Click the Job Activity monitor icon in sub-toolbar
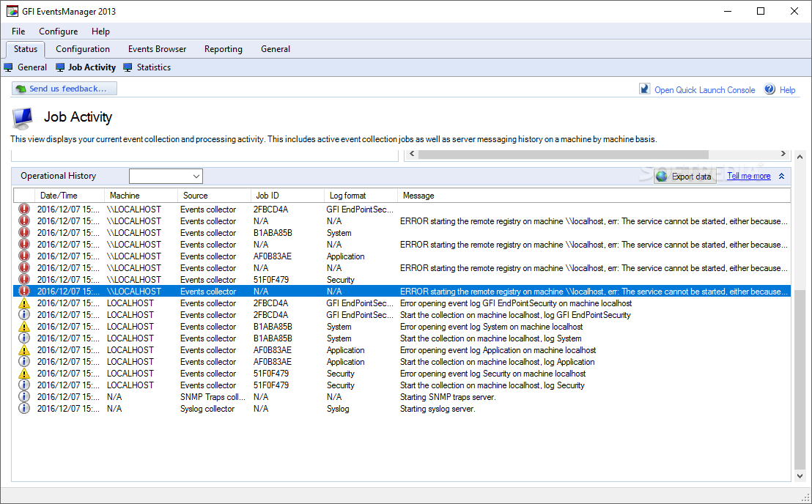This screenshot has height=504, width=812. [x=60, y=67]
